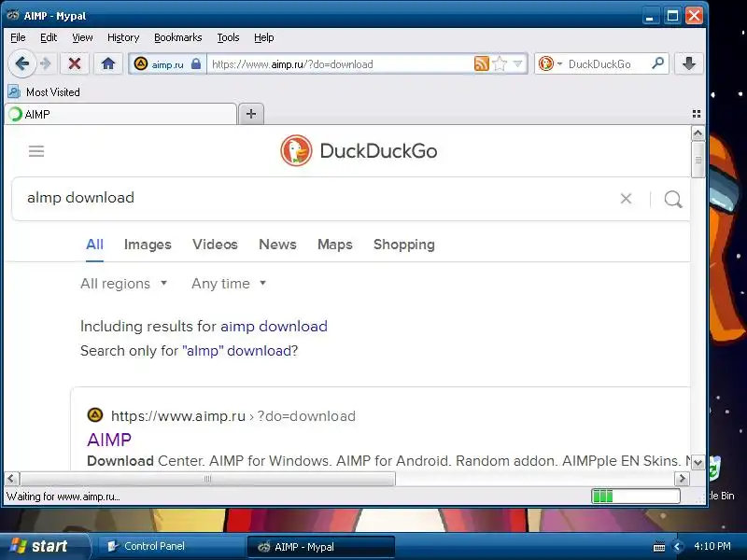Search only for "almp" download link
The image size is (747, 560).
click(236, 351)
